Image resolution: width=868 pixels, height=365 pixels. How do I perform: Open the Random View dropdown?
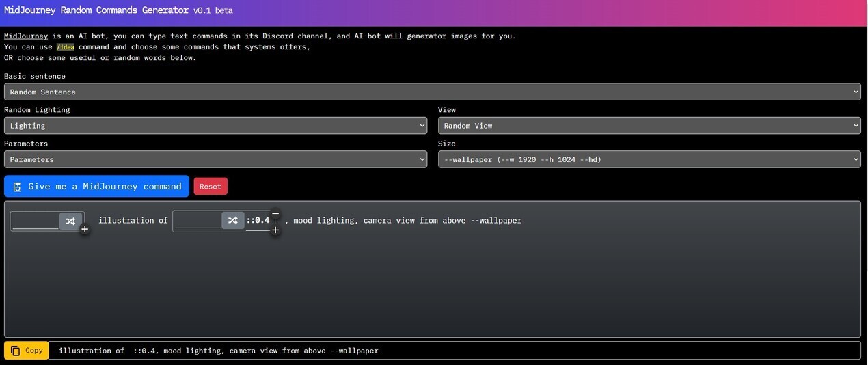tap(649, 126)
